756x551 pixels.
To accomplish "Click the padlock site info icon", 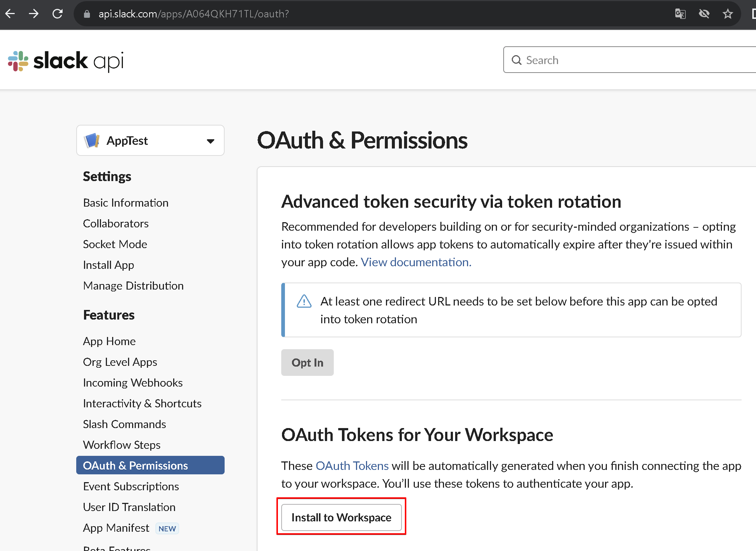I will [87, 14].
